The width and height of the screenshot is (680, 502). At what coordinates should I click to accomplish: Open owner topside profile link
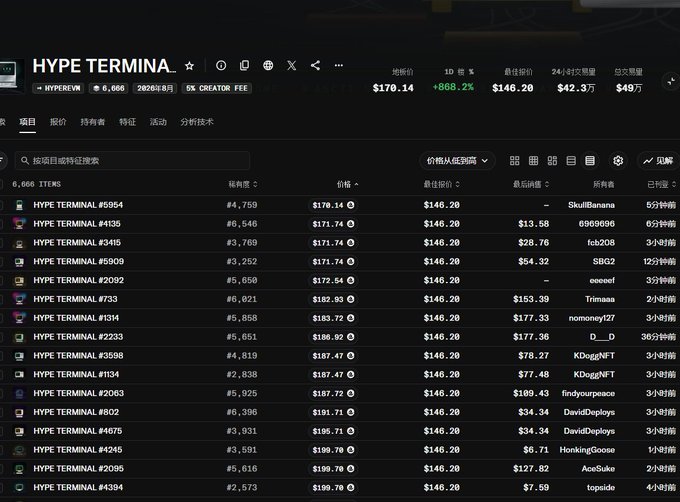[x=601, y=488]
